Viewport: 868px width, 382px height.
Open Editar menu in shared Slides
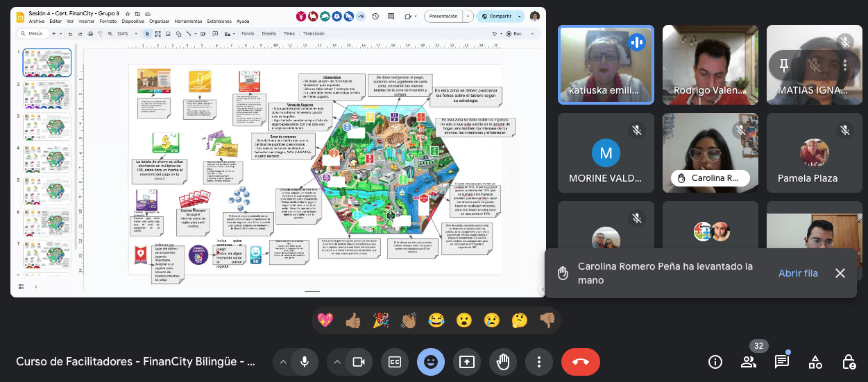click(56, 21)
